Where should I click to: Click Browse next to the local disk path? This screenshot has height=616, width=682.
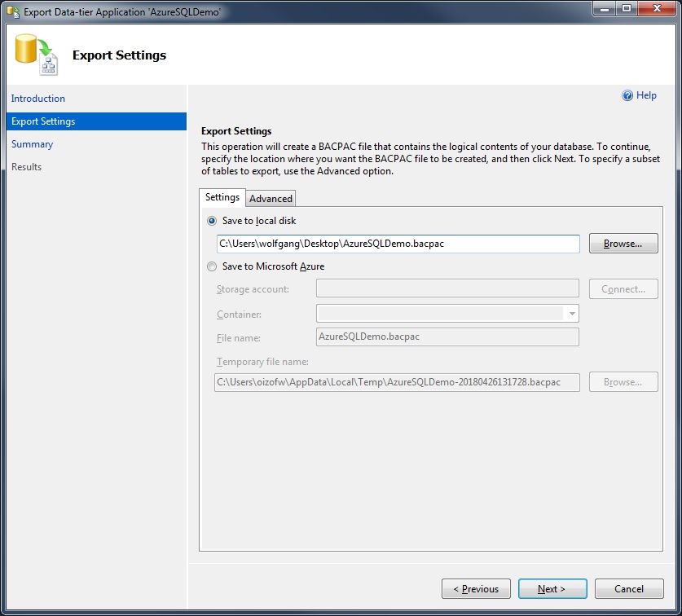623,244
